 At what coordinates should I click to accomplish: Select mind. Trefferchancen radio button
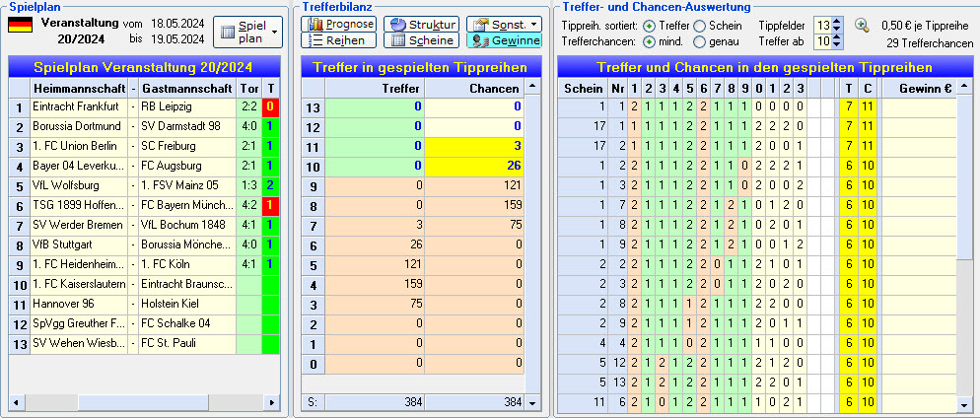point(650,41)
